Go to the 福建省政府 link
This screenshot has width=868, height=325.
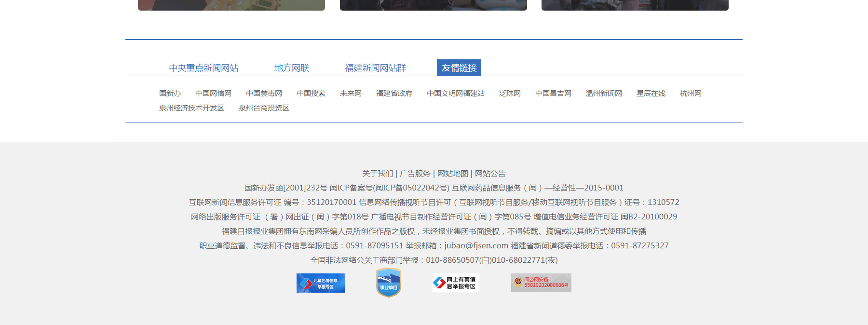click(x=394, y=94)
